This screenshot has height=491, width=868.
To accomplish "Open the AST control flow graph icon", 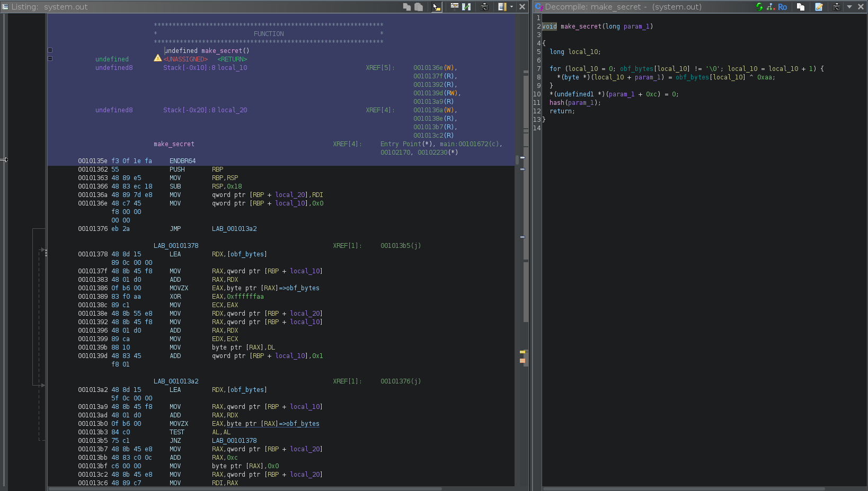I will point(771,7).
